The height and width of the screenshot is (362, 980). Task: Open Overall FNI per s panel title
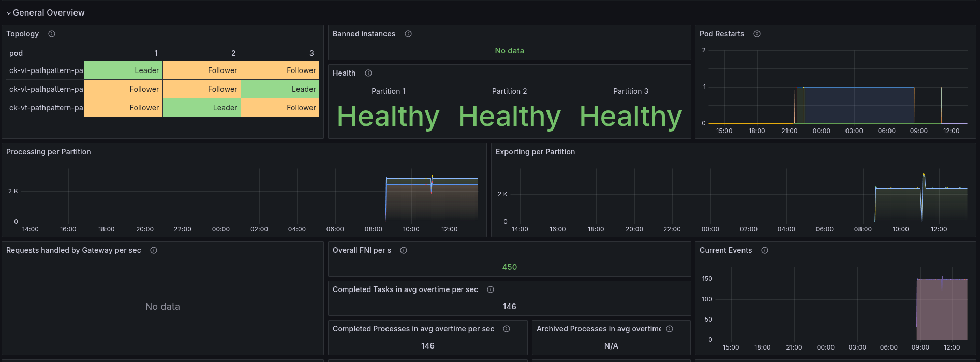(x=362, y=250)
